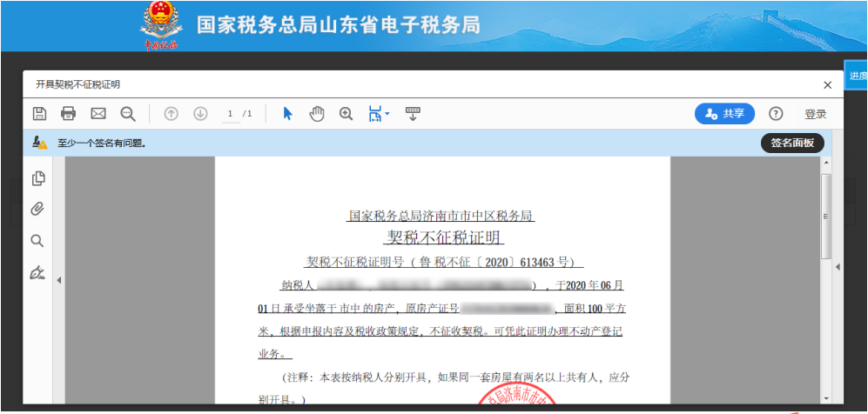Click the 国家税务总局济南市市中区税务局 line
868x414 pixels.
(441, 216)
